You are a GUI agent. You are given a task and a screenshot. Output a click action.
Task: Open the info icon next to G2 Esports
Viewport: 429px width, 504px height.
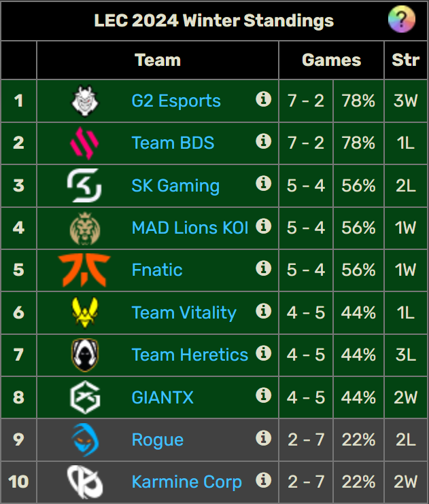(263, 99)
